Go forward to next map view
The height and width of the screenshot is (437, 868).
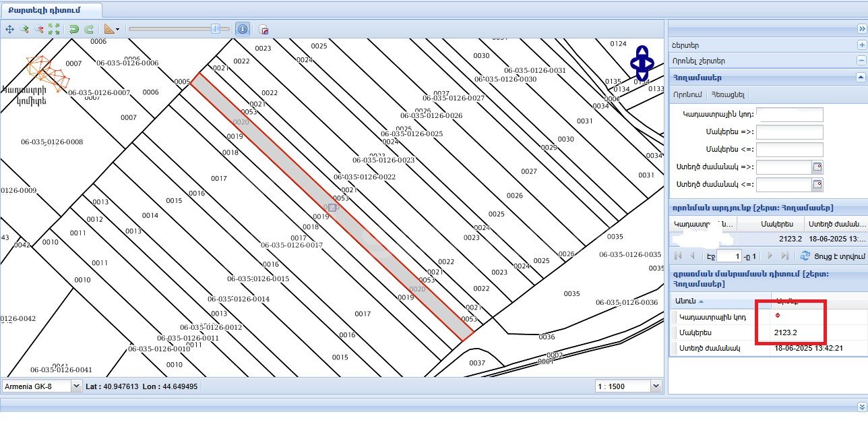tap(88, 30)
